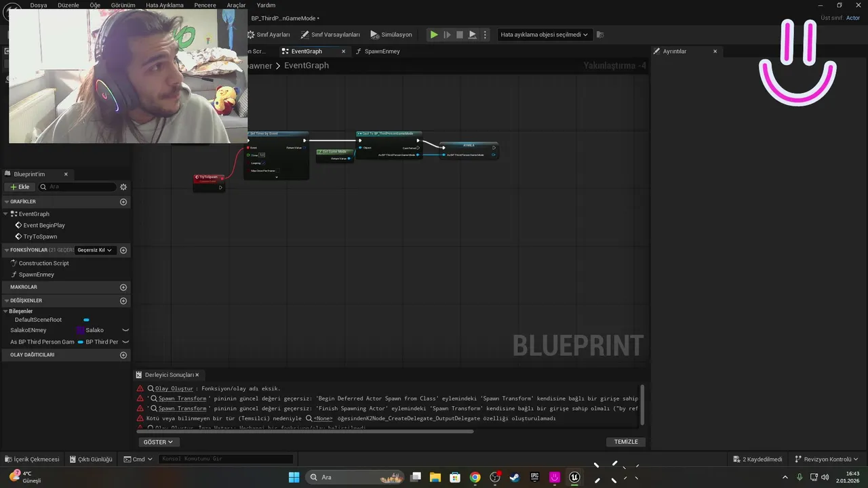
Task: Select TryToSpawn event in the list
Action: [x=40, y=237]
